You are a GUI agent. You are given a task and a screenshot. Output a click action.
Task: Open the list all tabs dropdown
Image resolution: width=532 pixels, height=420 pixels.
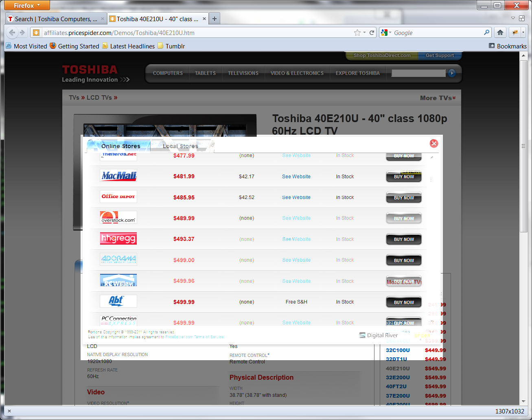[513, 18]
